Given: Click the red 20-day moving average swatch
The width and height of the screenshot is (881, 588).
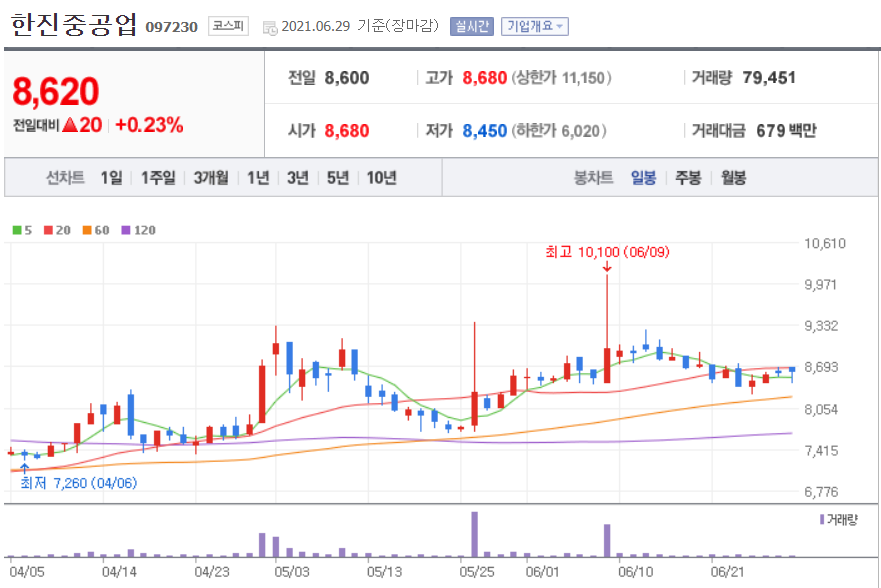Looking at the screenshot, I should coord(48,230).
